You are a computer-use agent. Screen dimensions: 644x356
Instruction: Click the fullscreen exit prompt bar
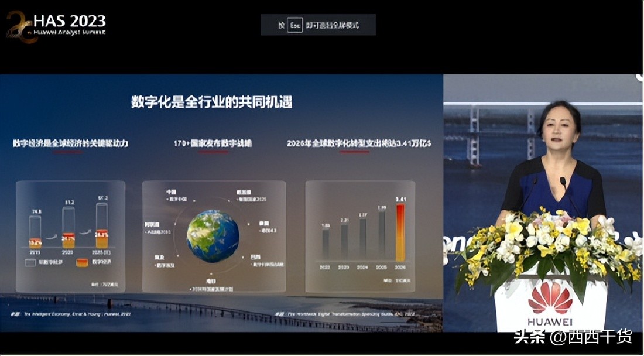point(319,24)
